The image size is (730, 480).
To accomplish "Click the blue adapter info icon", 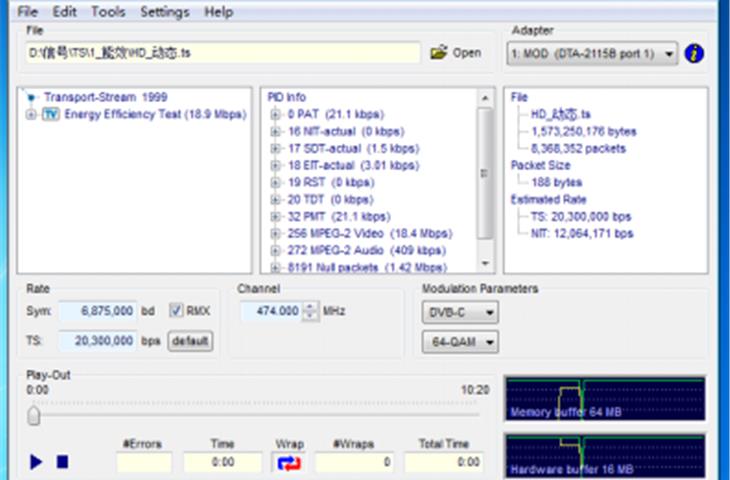I will (694, 54).
